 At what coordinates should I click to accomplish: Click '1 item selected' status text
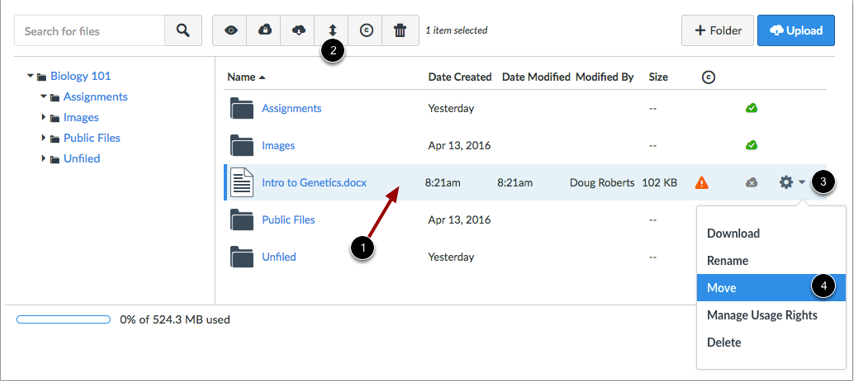(x=456, y=30)
